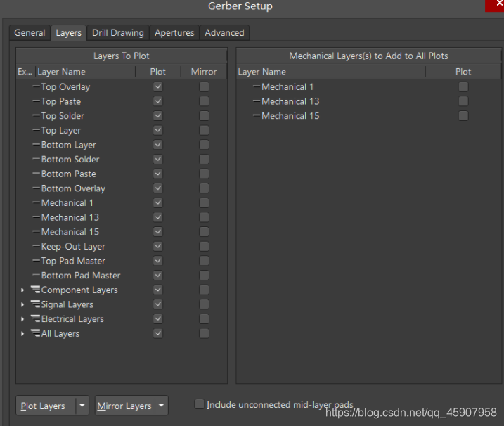Select Mechanical 1 in right panel list

click(368, 86)
